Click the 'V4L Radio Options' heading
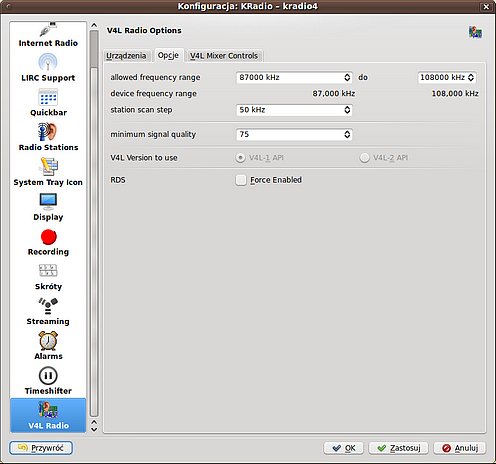Viewport: 496px width, 464px height. (x=144, y=30)
